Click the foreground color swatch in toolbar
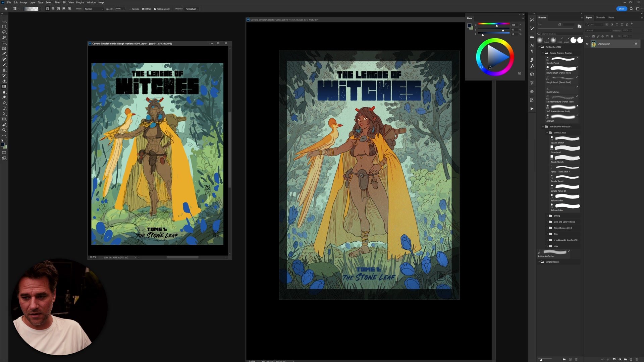 tap(3, 145)
